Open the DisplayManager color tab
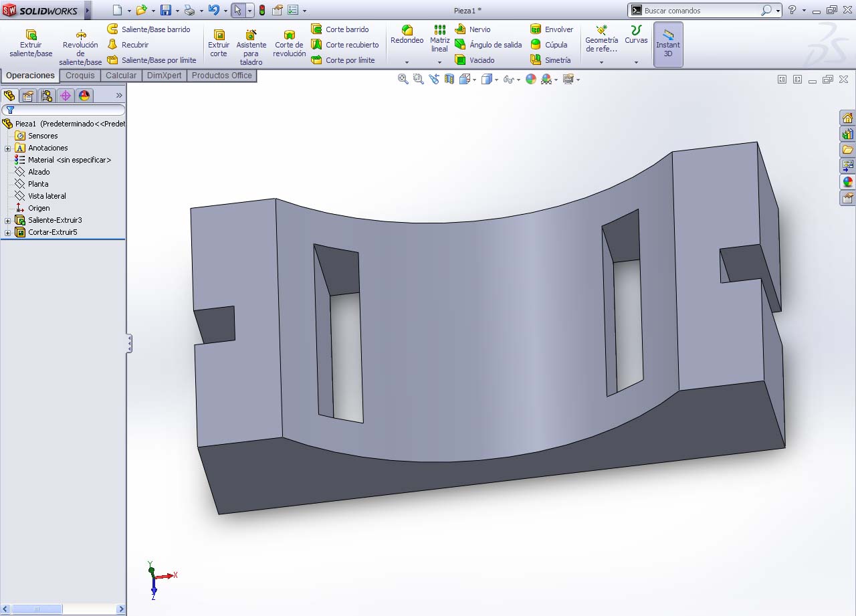Image resolution: width=856 pixels, height=616 pixels. (x=84, y=96)
